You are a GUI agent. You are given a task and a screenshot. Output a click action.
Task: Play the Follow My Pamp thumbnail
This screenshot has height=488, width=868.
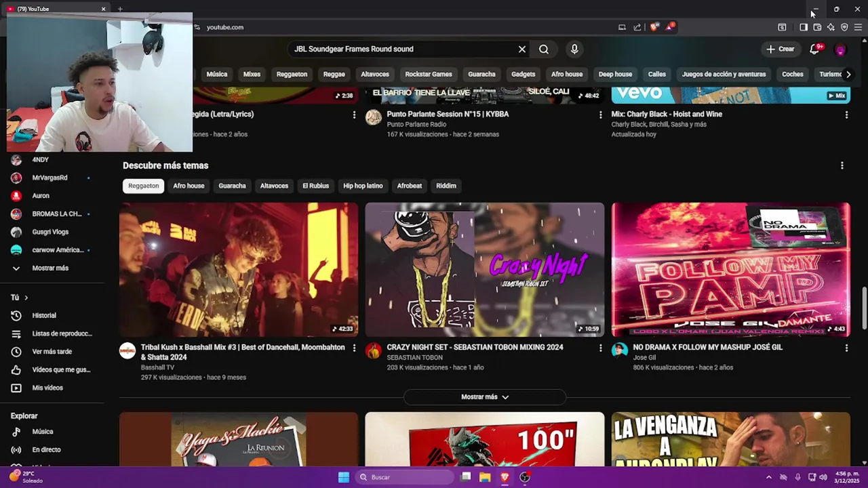(730, 270)
